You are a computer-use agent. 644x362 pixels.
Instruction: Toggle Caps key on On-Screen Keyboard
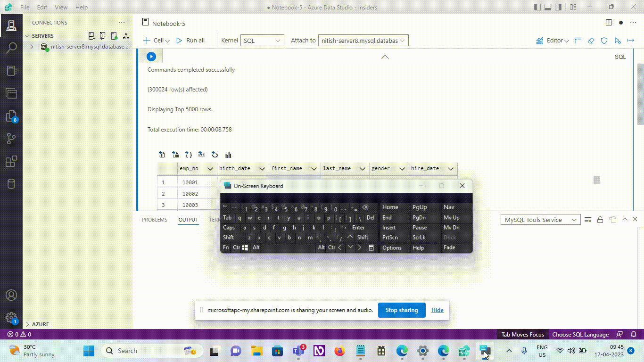pyautogui.click(x=229, y=228)
